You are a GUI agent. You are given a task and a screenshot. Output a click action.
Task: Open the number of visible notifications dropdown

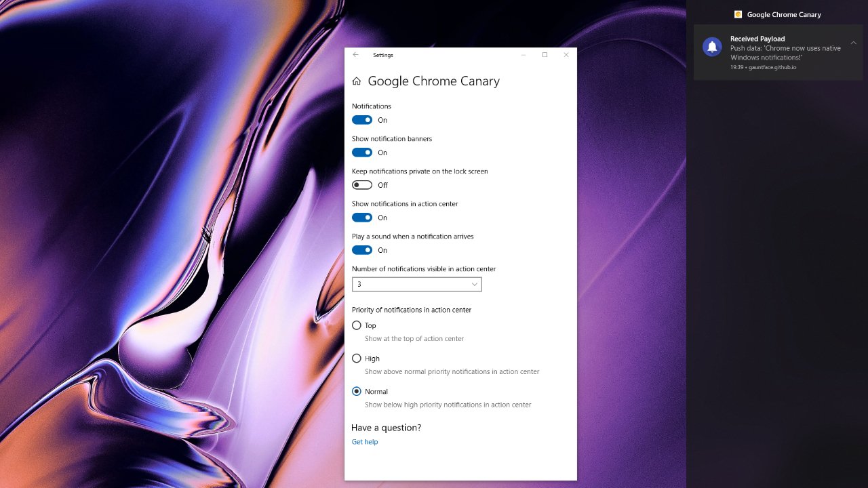(x=417, y=285)
